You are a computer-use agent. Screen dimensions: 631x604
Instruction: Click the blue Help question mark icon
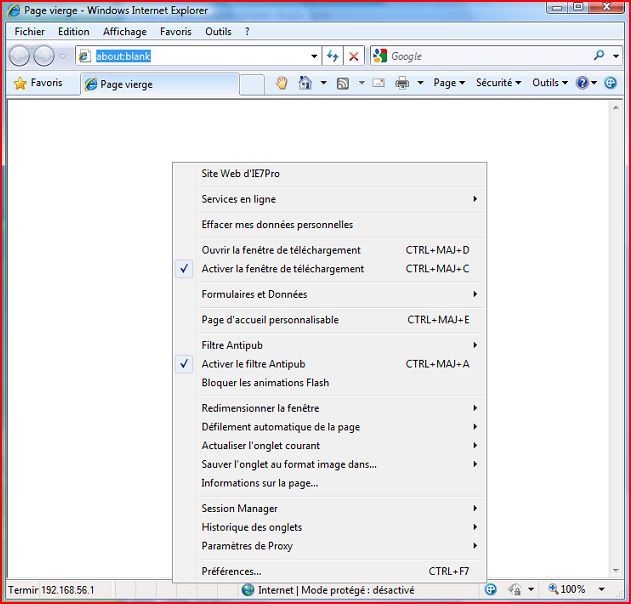(x=582, y=83)
